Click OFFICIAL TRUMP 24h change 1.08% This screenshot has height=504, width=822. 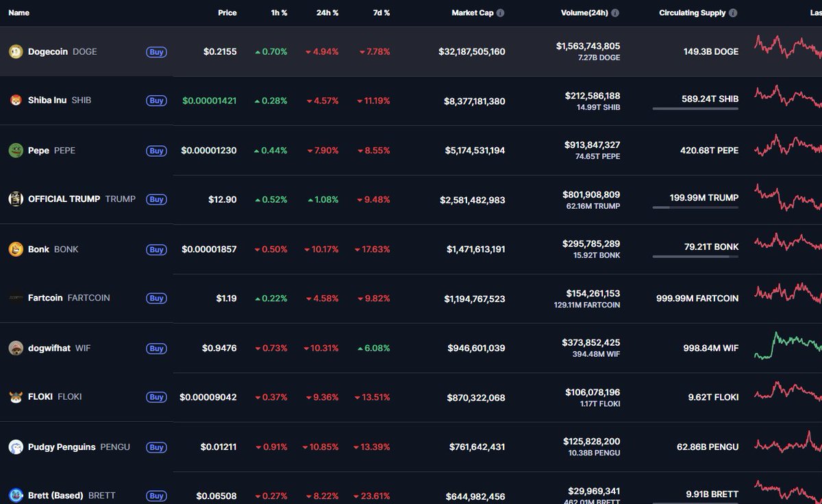coord(323,199)
